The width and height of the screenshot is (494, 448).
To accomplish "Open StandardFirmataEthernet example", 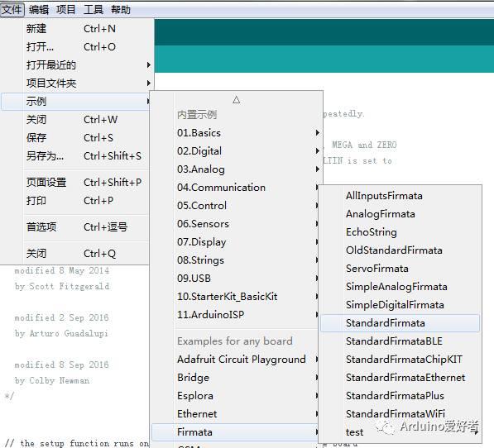I will click(x=400, y=378).
